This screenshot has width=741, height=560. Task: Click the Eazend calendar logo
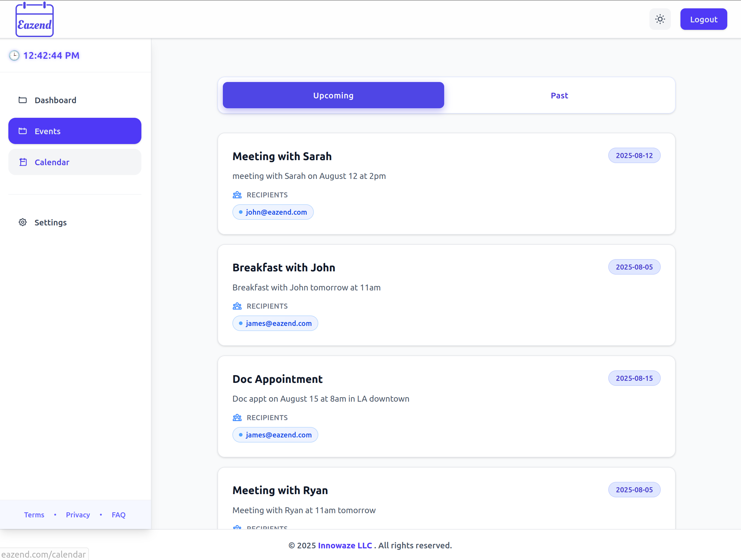pyautogui.click(x=35, y=19)
